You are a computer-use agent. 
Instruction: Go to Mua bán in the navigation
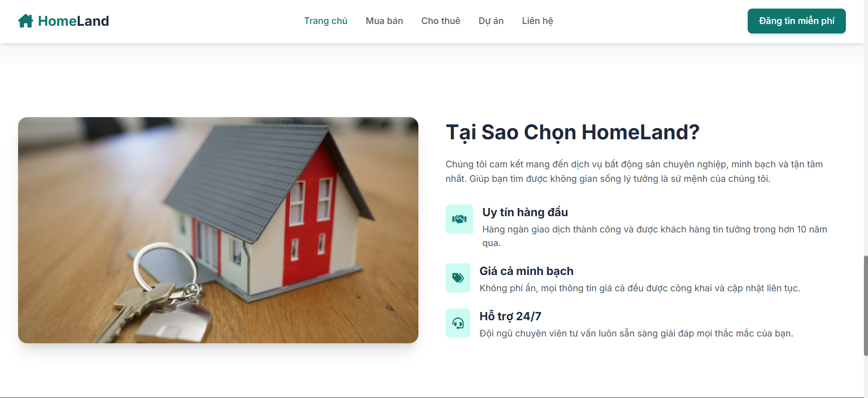(x=384, y=21)
